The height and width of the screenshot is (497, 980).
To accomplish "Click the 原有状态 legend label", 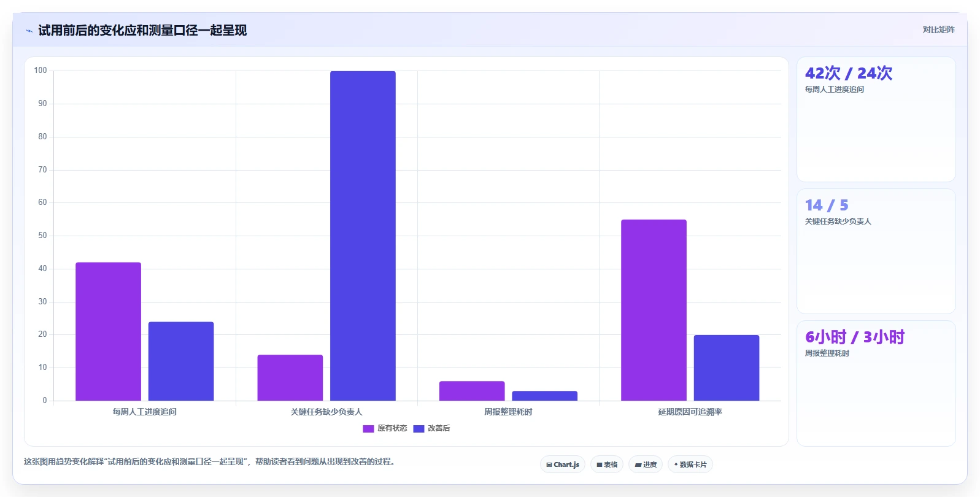I will click(x=392, y=428).
